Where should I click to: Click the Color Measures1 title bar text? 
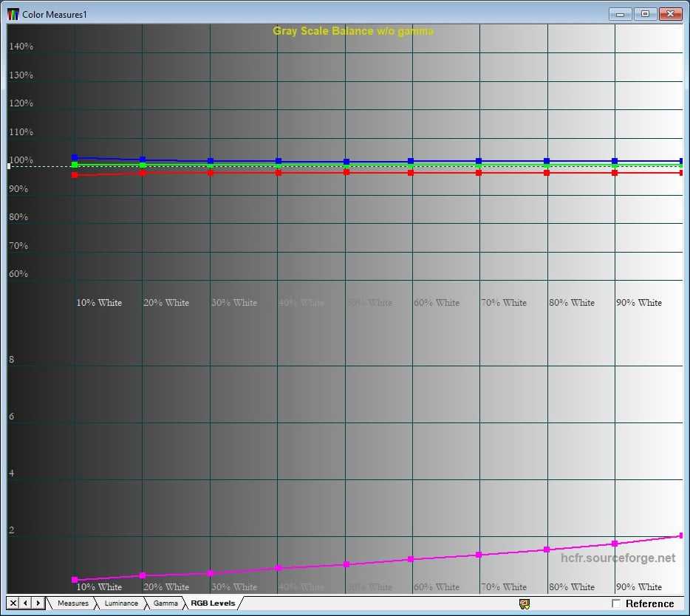tap(55, 14)
